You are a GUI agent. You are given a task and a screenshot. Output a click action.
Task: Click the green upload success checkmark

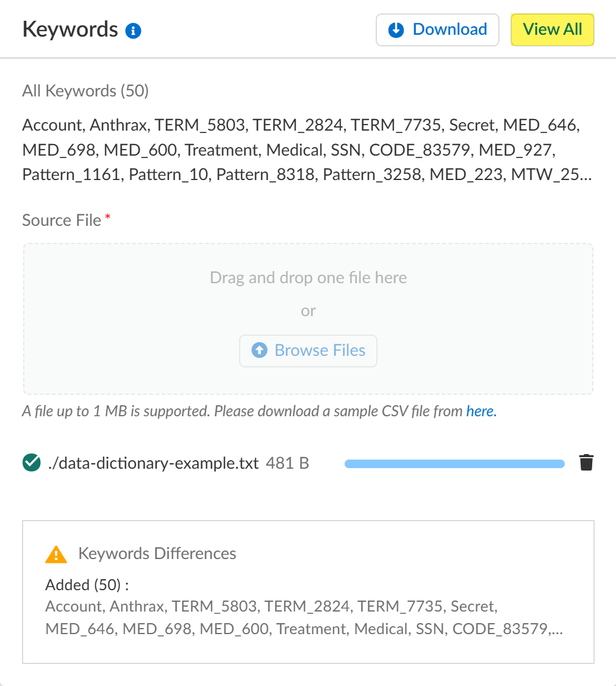(x=31, y=463)
